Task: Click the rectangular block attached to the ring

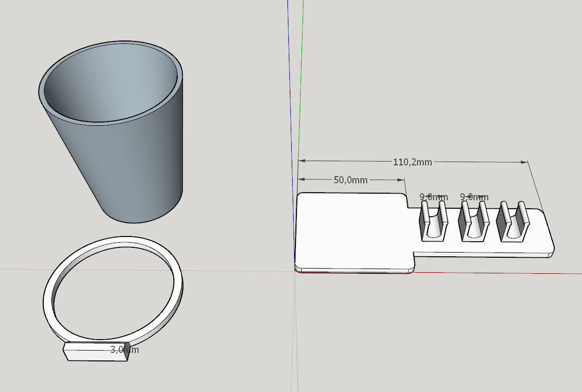Action: tap(97, 351)
